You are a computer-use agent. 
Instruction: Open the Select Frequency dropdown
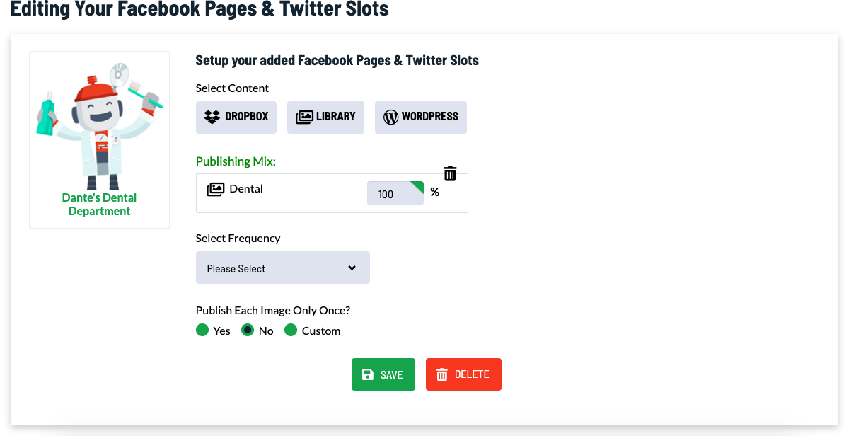pyautogui.click(x=282, y=268)
